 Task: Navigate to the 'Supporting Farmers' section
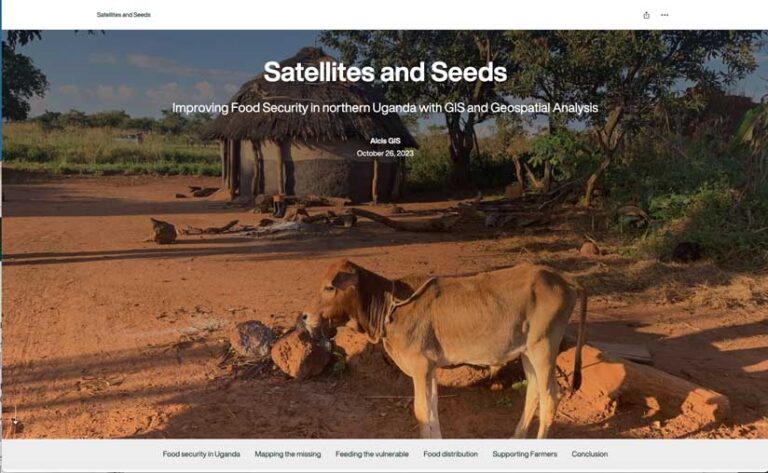click(x=525, y=454)
